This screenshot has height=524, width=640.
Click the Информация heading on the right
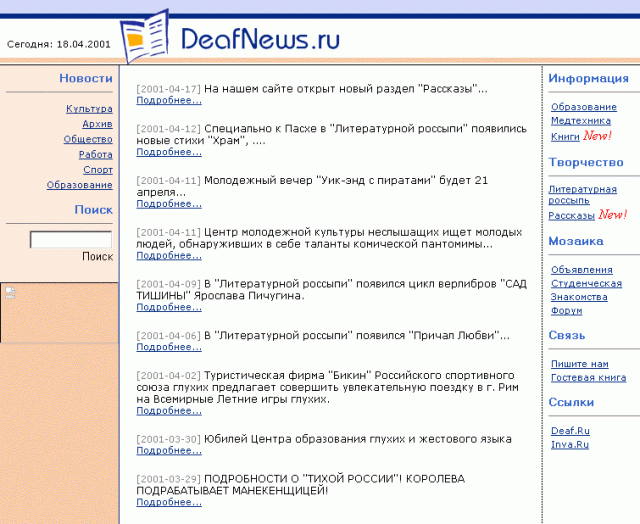tap(588, 78)
